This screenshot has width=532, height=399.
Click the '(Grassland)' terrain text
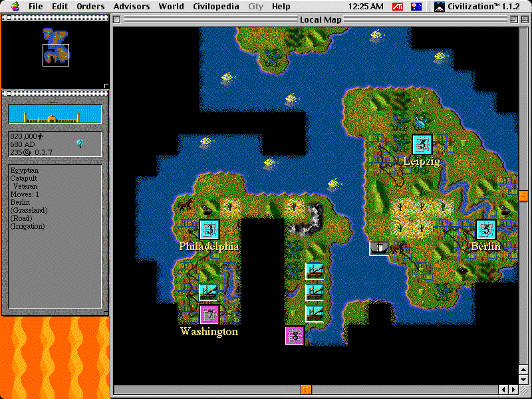tap(29, 210)
